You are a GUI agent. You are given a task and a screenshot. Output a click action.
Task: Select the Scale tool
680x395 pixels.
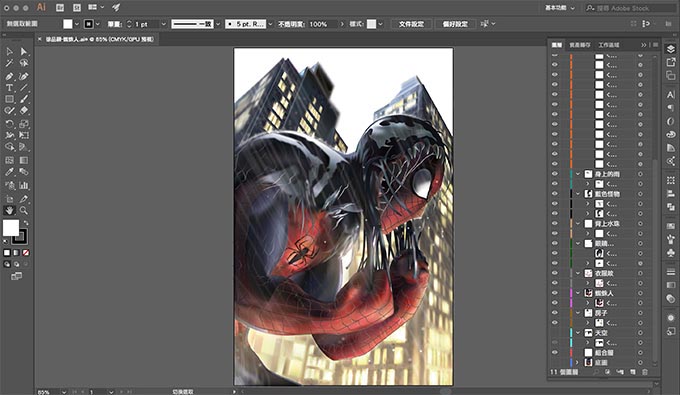coord(24,124)
